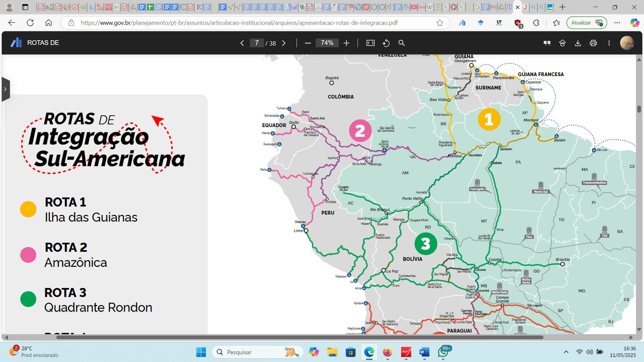This screenshot has height=362, width=644.
Task: Open PDF more options menu
Action: tap(609, 43)
